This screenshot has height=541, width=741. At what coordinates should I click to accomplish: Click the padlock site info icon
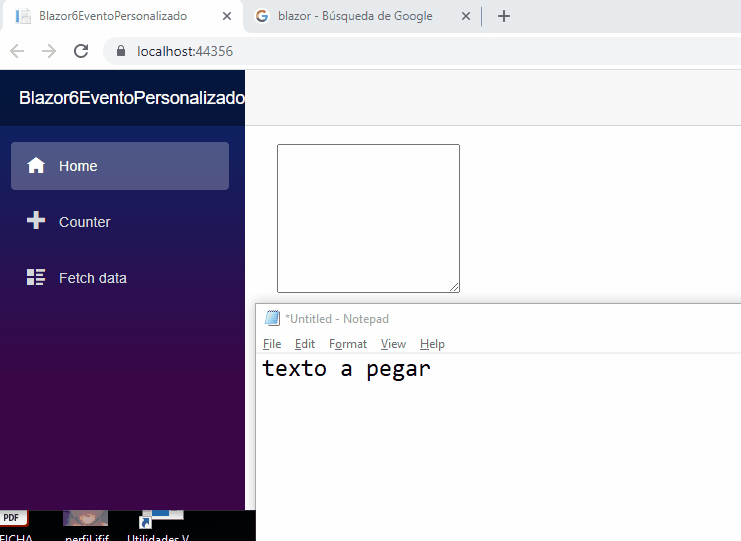[120, 51]
